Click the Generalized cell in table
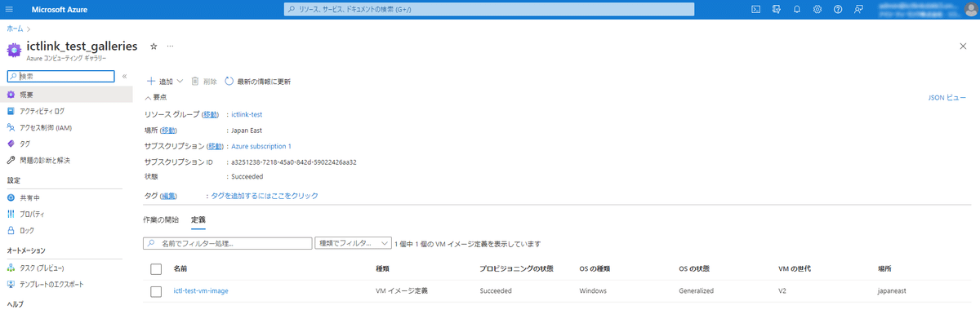Viewport: 980px width, 310px height. click(x=697, y=290)
